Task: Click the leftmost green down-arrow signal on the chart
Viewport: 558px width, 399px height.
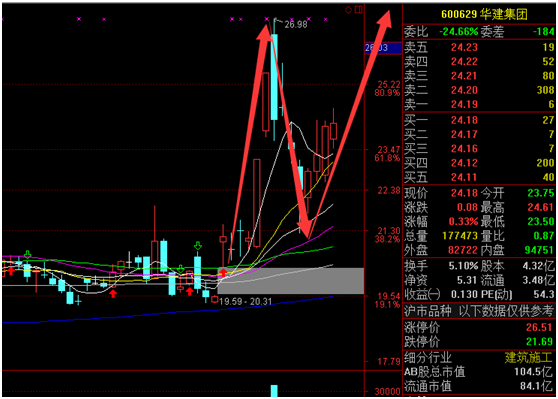Action: [x=27, y=254]
